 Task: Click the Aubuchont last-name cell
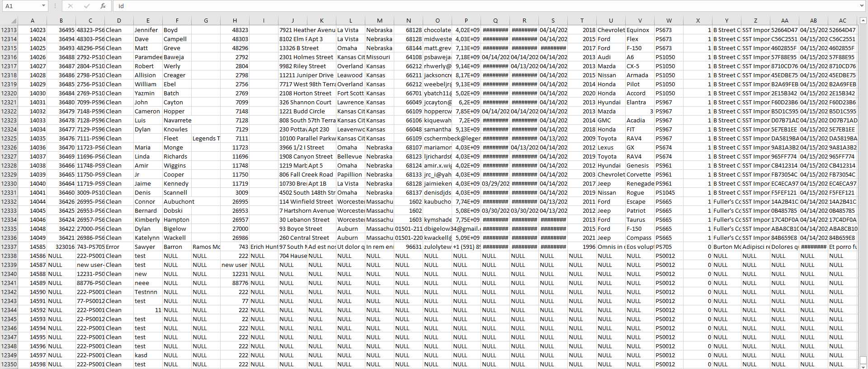point(179,201)
